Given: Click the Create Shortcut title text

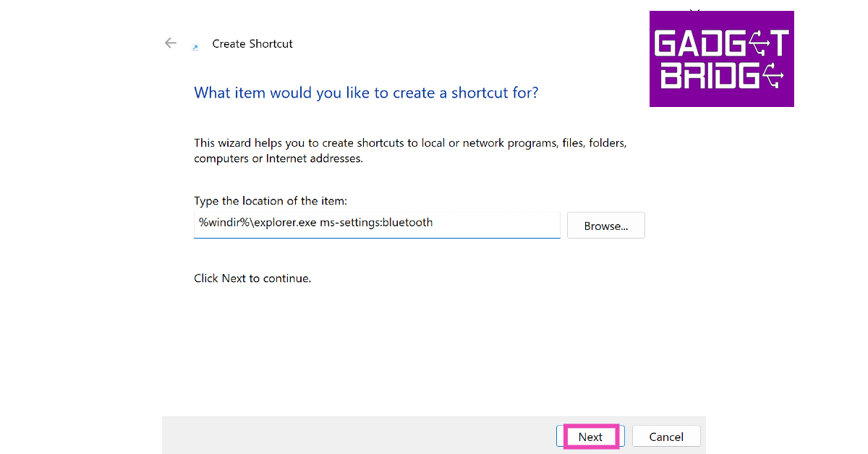Looking at the screenshot, I should tap(252, 44).
